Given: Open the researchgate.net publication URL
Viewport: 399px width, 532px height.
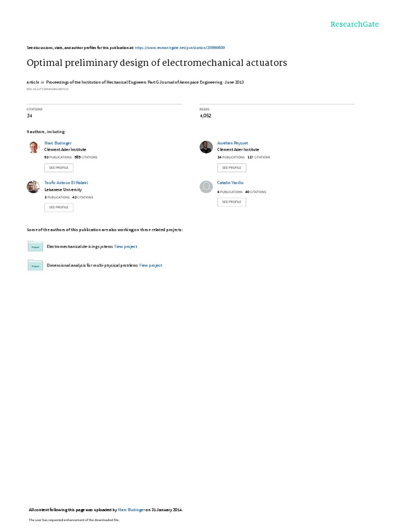Looking at the screenshot, I should (x=180, y=48).
